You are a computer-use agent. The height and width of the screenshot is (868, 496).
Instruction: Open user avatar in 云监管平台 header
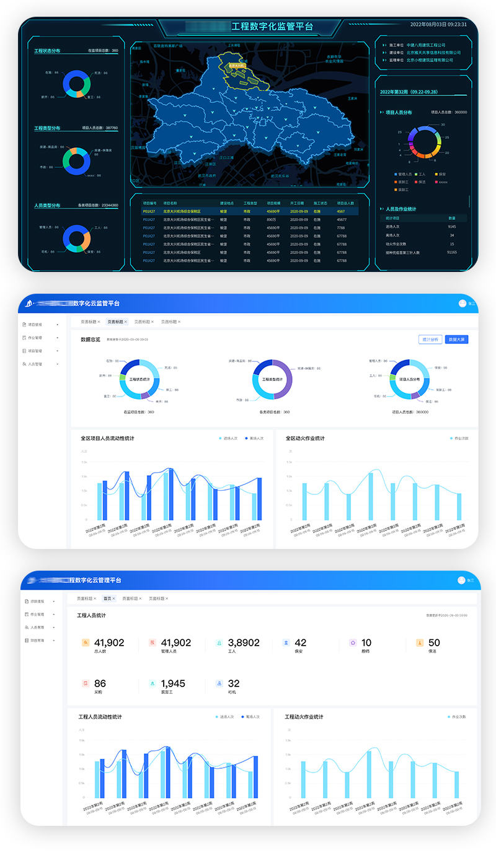pos(462,304)
